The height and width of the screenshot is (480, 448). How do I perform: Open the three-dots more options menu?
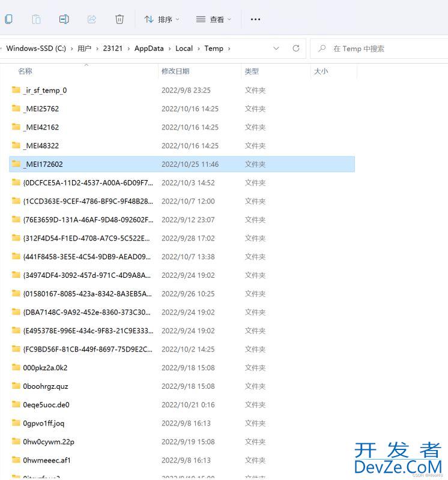(255, 19)
